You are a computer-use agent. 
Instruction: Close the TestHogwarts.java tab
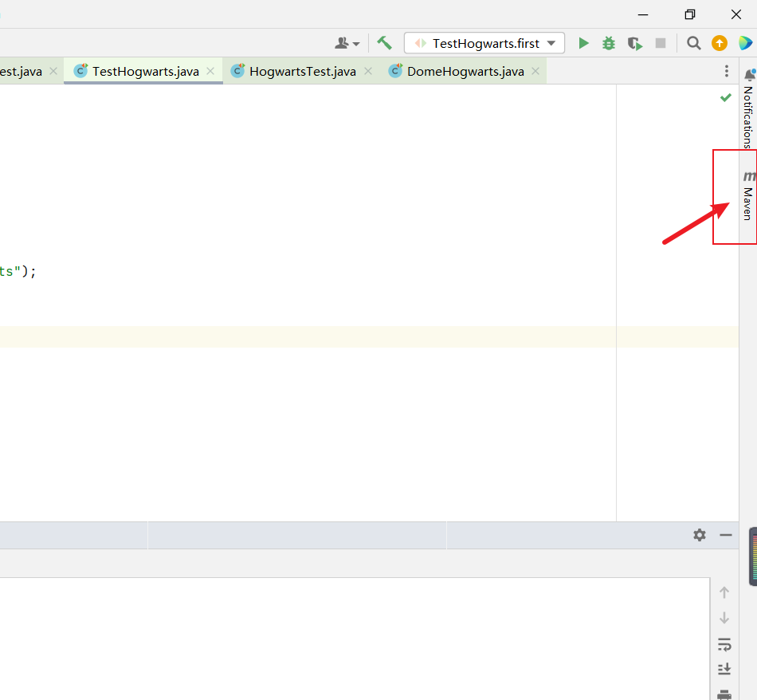pyautogui.click(x=210, y=71)
